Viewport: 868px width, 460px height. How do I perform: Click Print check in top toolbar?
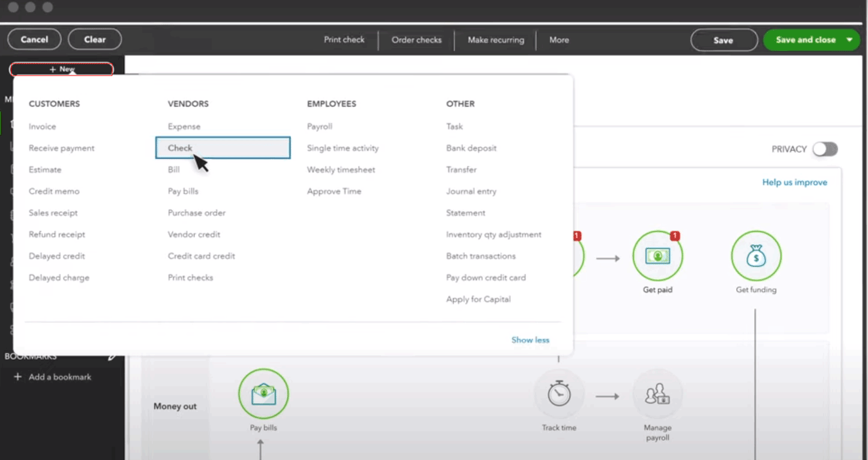tap(344, 40)
